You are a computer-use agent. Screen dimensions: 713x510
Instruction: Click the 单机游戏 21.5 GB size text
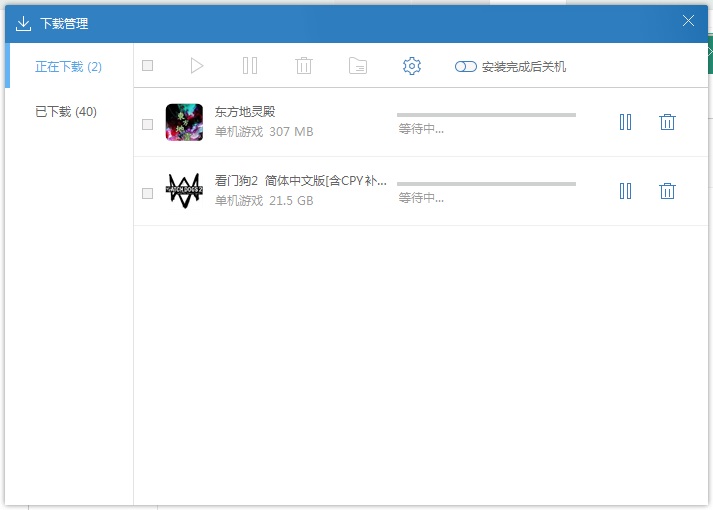[x=264, y=201]
